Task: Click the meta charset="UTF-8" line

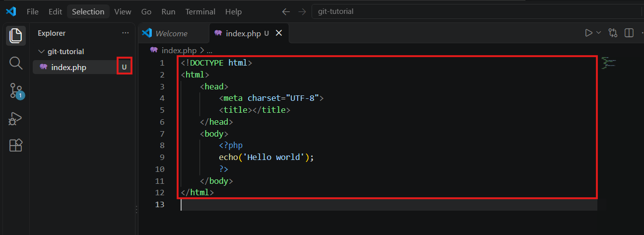Action: tap(271, 98)
